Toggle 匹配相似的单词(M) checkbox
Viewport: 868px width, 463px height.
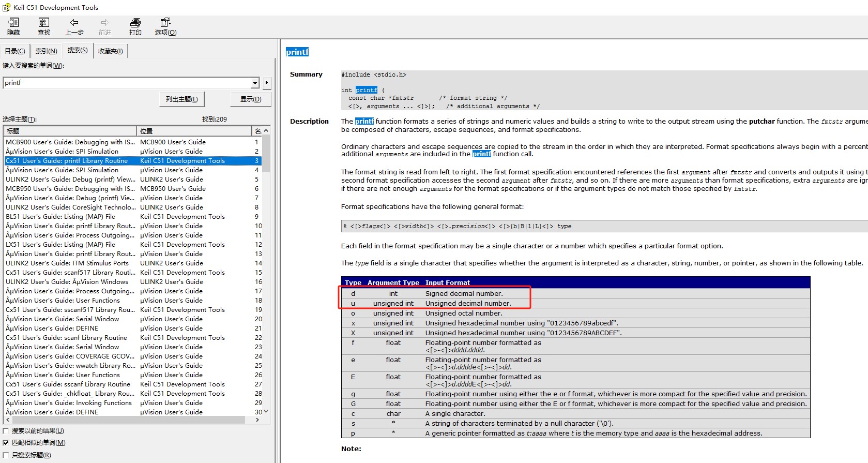[6, 443]
